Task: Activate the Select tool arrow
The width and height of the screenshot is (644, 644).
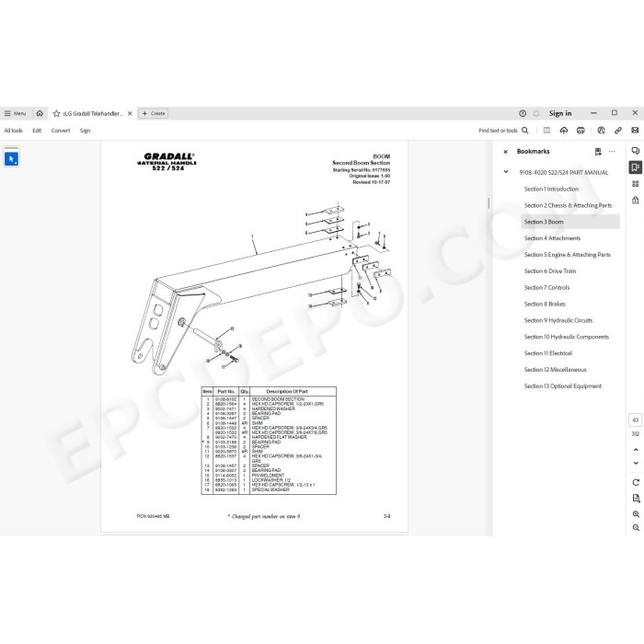Action: (x=11, y=158)
